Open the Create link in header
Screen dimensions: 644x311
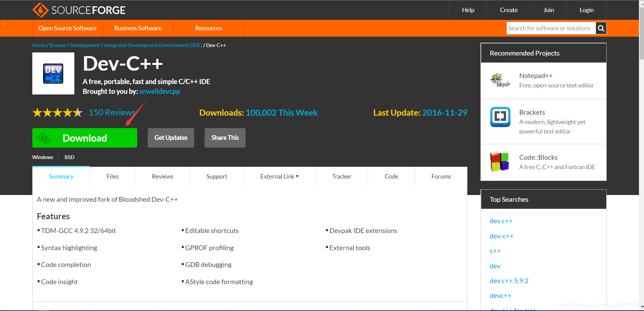click(509, 10)
